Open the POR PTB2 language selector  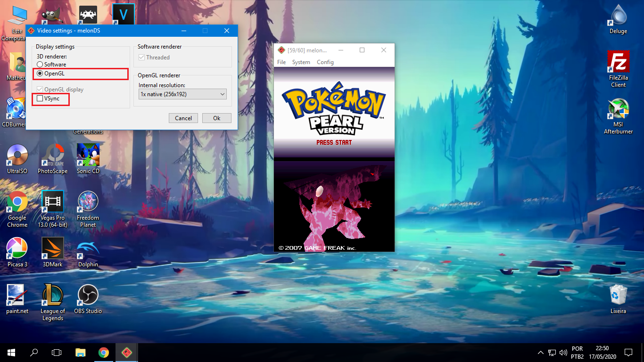tap(576, 352)
